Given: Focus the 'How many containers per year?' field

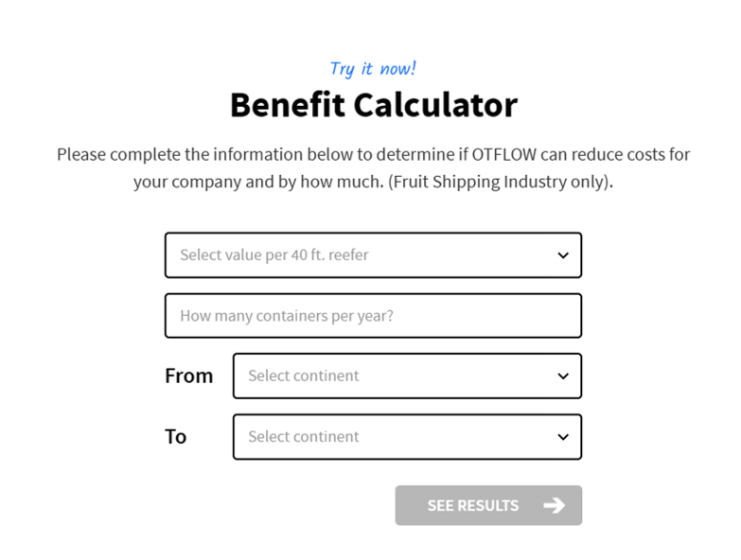Looking at the screenshot, I should 373,316.
